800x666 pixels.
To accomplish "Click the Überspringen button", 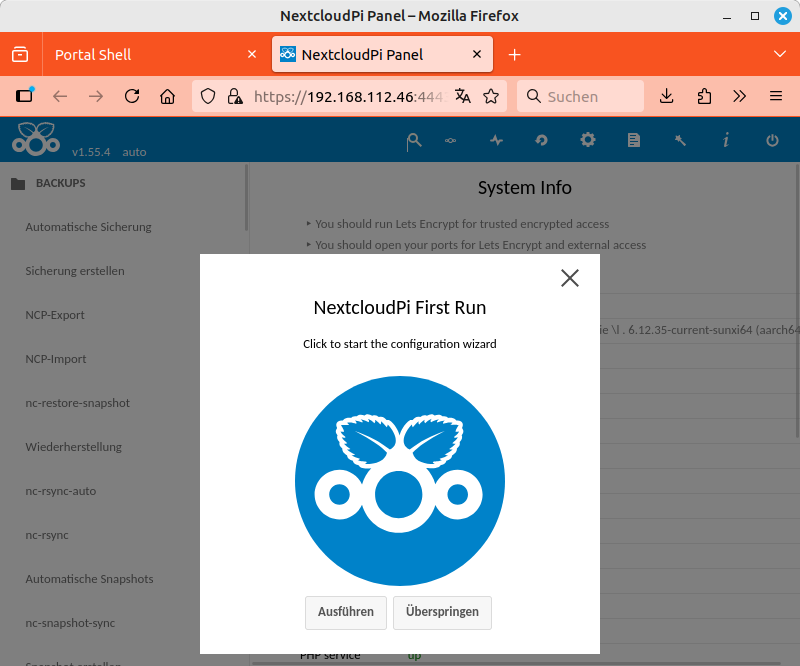I will click(x=442, y=612).
